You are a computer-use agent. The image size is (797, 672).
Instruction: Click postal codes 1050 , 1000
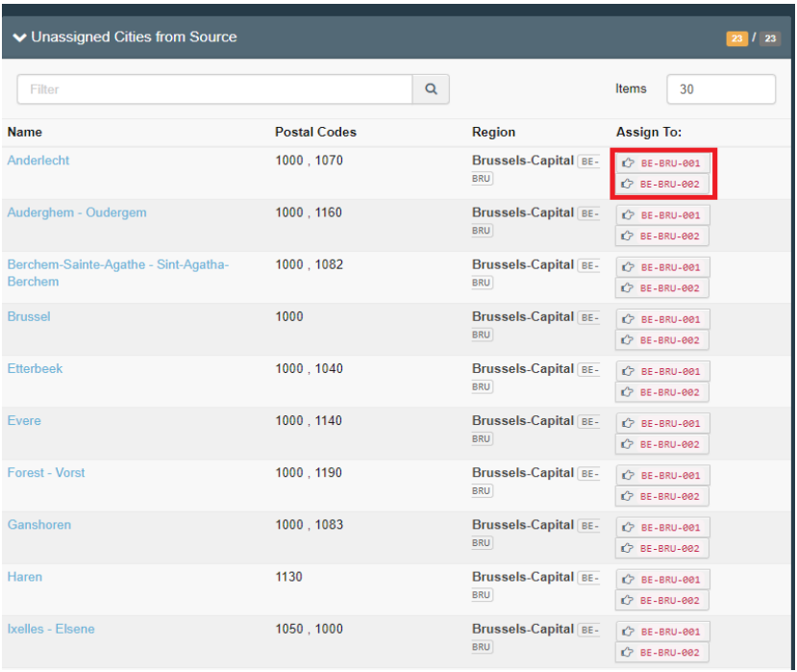(309, 629)
